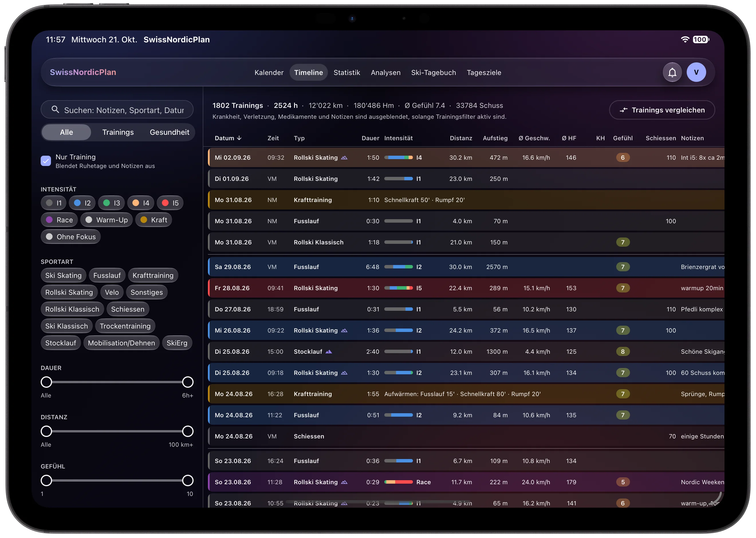Click the search magnifier icon

[x=55, y=110]
